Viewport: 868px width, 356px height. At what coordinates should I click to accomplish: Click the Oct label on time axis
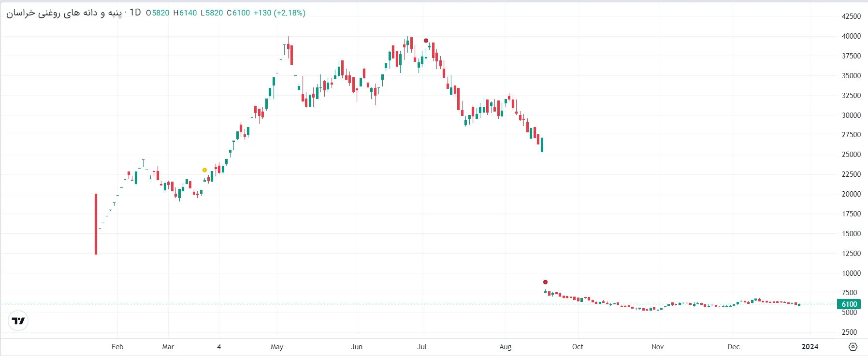[578, 347]
